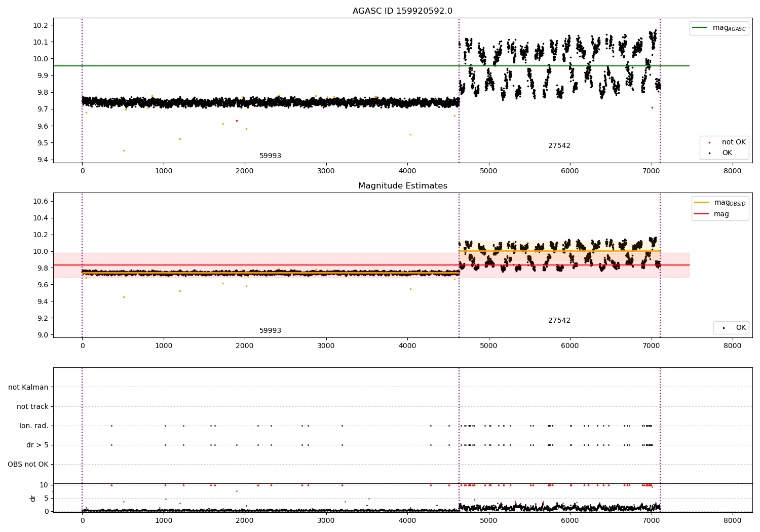Select the 'not Kalman' axis label
The image size is (760, 532).
(28, 388)
